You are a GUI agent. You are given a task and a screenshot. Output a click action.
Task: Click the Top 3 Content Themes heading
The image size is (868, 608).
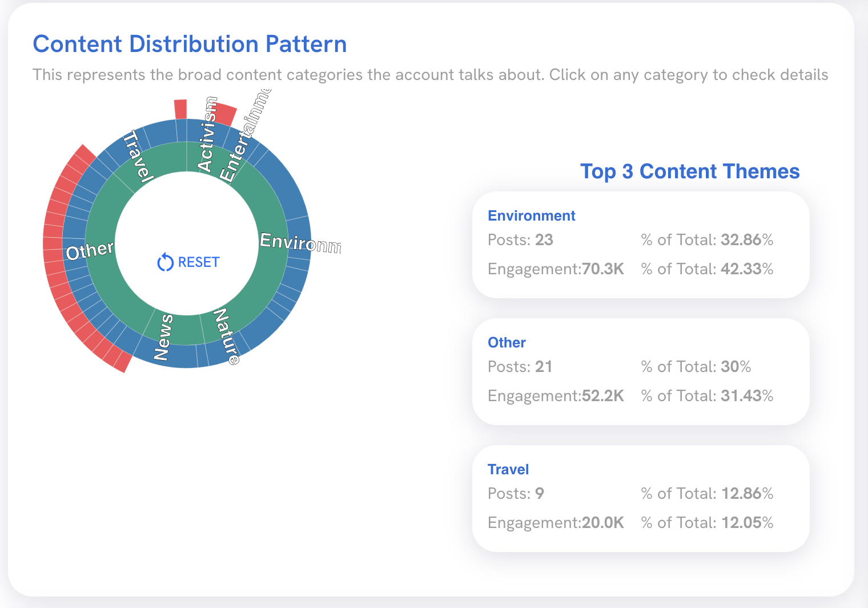[x=690, y=171]
